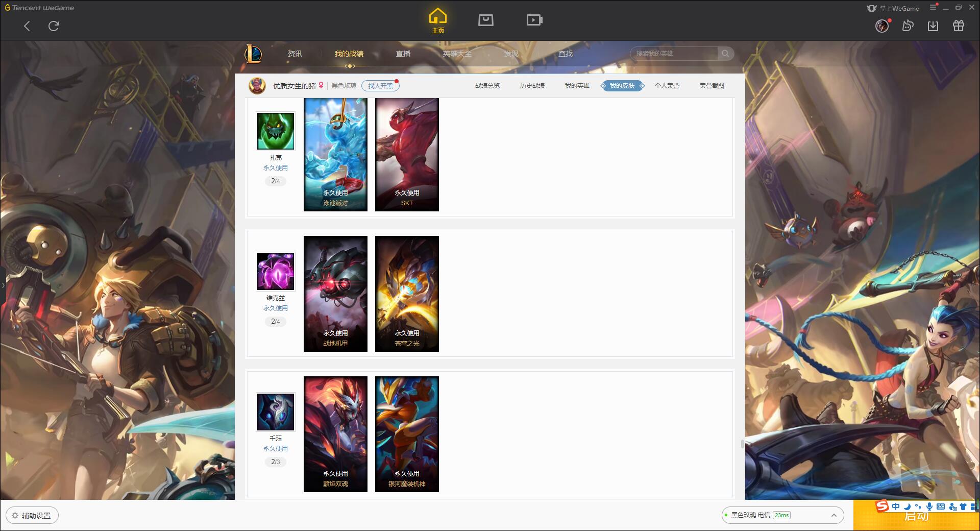The width and height of the screenshot is (980, 531).
Task: Click 永久使用 link under 维克兹
Action: click(x=276, y=308)
